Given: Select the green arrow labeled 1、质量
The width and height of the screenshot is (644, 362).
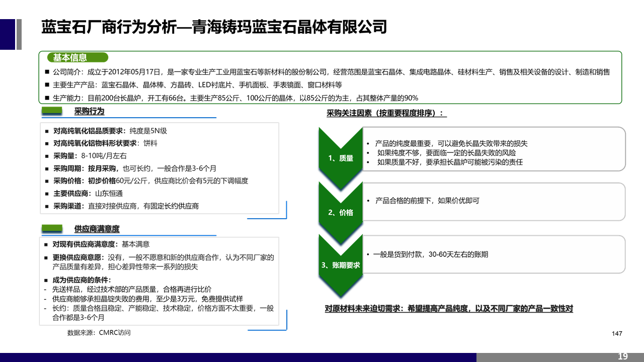Looking at the screenshot, I should (341, 158).
